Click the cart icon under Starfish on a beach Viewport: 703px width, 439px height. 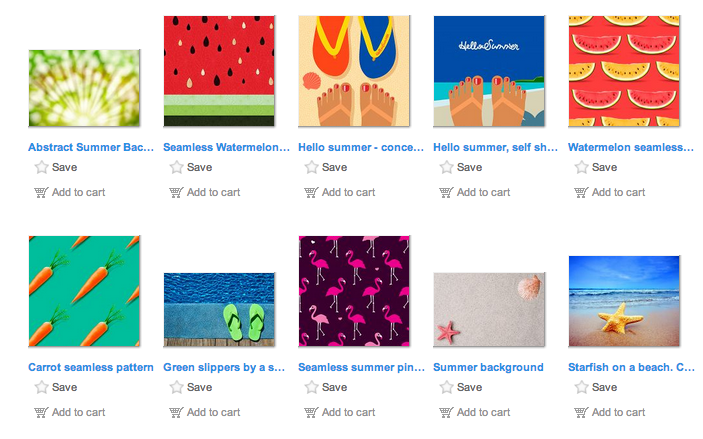click(581, 412)
